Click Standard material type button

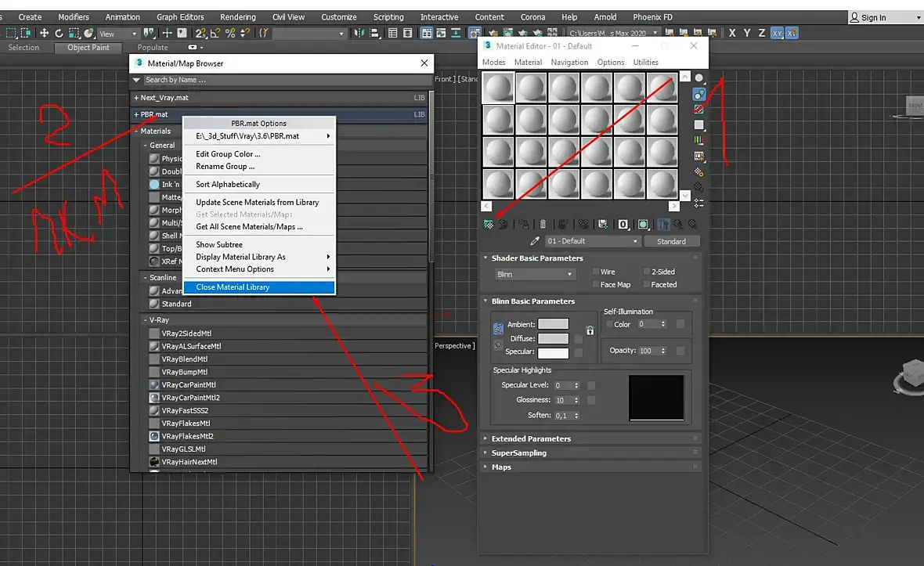click(671, 241)
